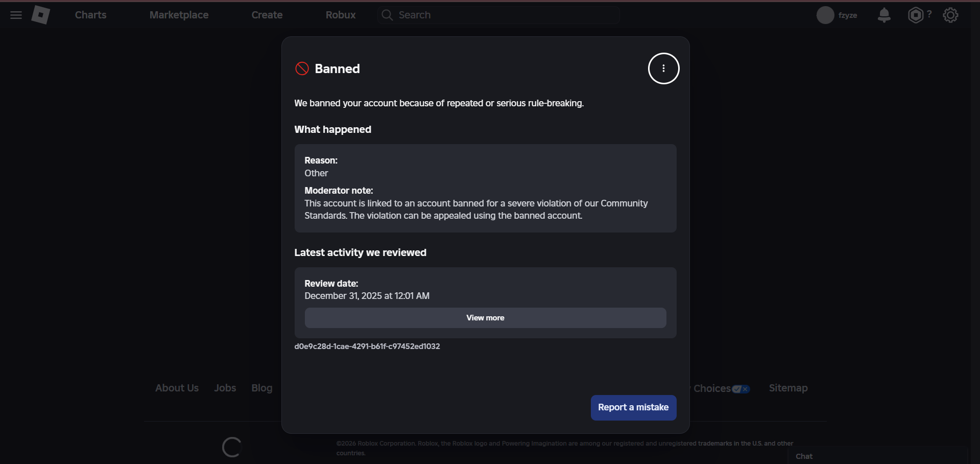This screenshot has height=464, width=980.
Task: Click the 'Reason:' label
Action: coord(321,160)
